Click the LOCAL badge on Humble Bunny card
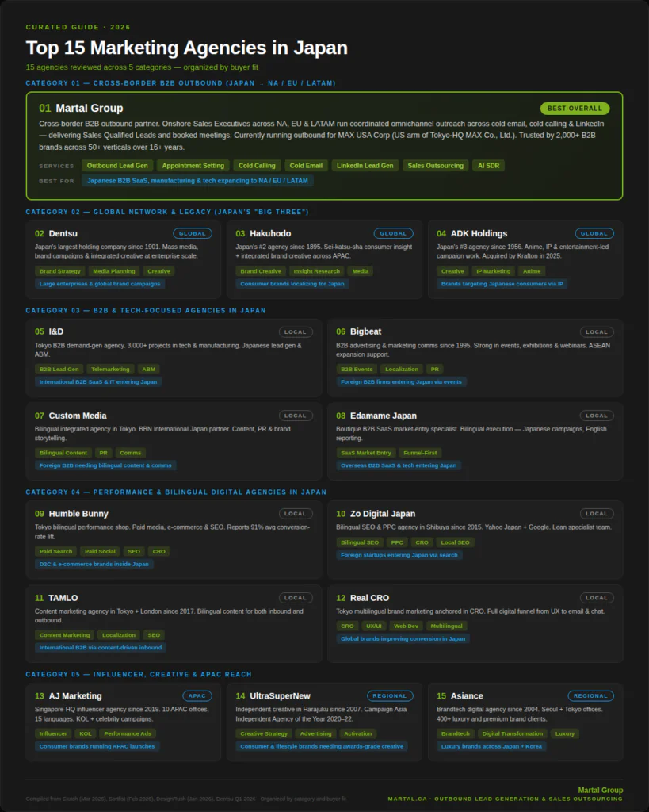Image resolution: width=649 pixels, height=812 pixels. (296, 514)
